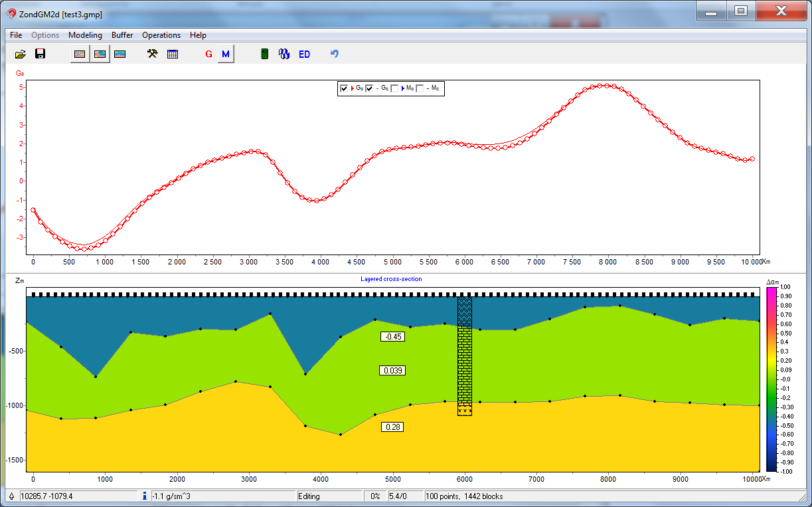This screenshot has height=507, width=812.
Task: Open a file with the folder icon
Action: pos(21,54)
